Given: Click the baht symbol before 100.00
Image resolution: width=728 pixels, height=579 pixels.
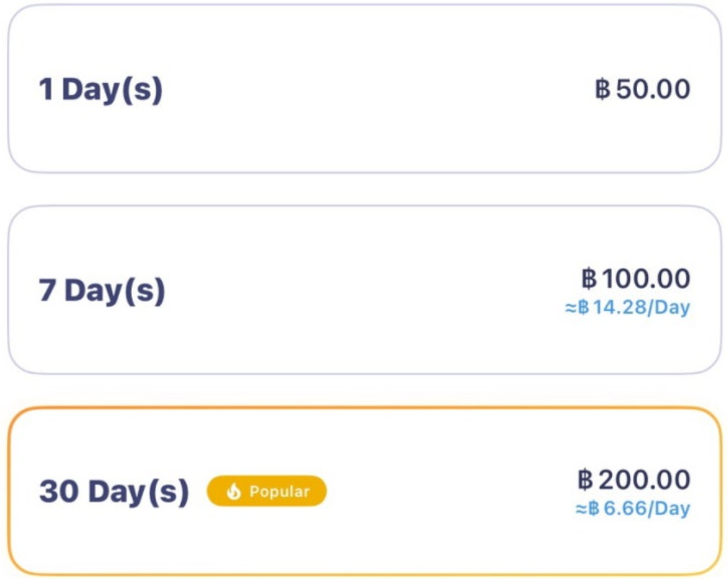Looking at the screenshot, I should click(x=589, y=278).
